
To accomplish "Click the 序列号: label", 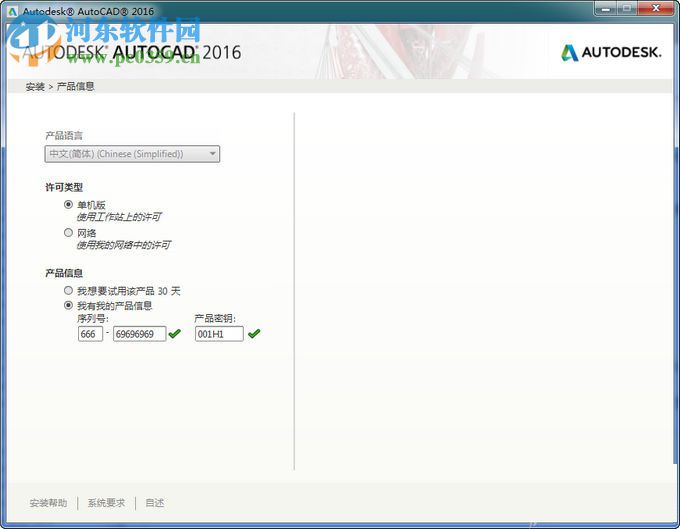I will coord(93,319).
